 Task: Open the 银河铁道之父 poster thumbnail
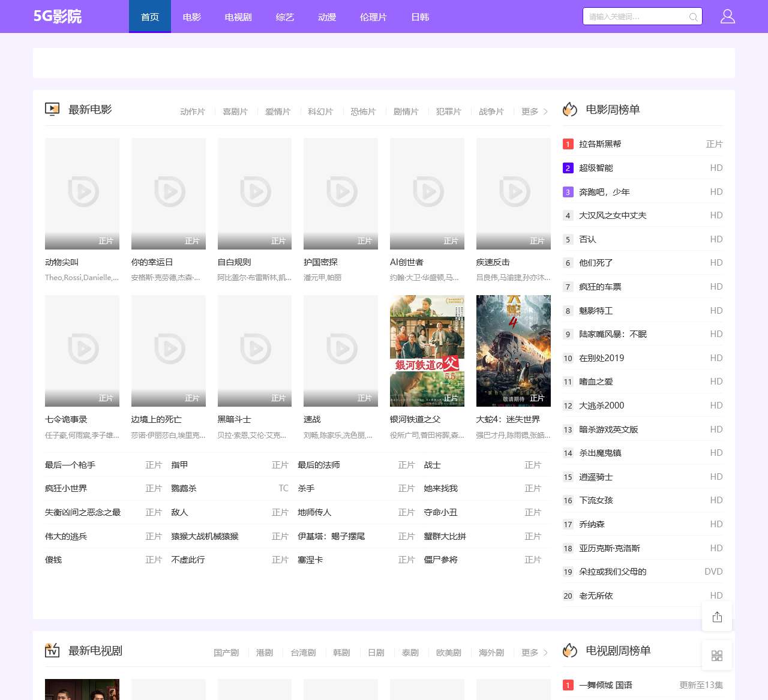coord(427,351)
